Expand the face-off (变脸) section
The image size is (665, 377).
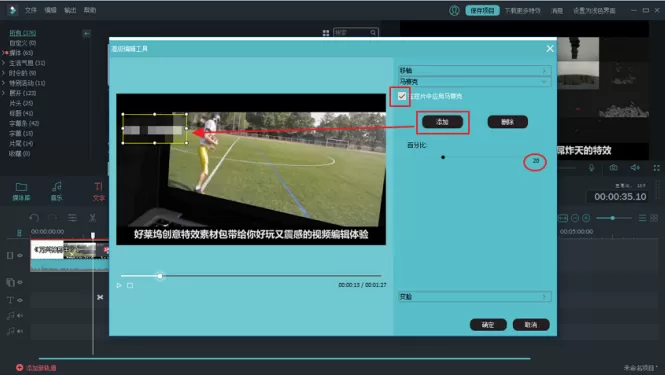click(x=475, y=297)
